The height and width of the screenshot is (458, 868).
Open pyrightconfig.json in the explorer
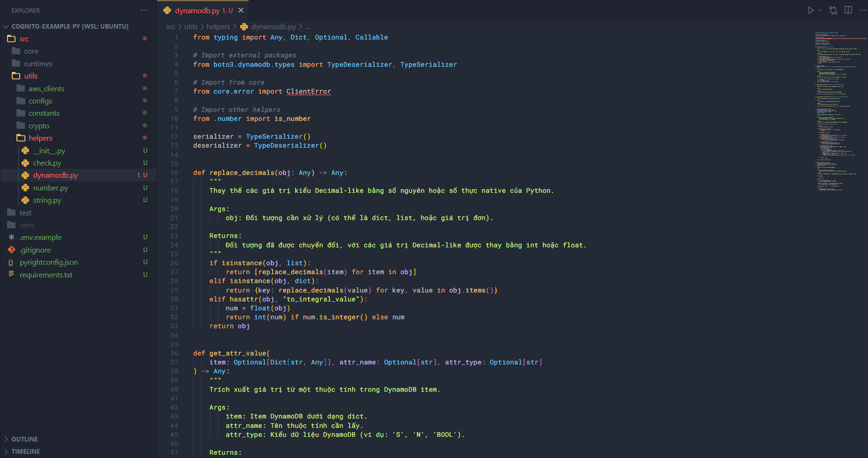[48, 262]
